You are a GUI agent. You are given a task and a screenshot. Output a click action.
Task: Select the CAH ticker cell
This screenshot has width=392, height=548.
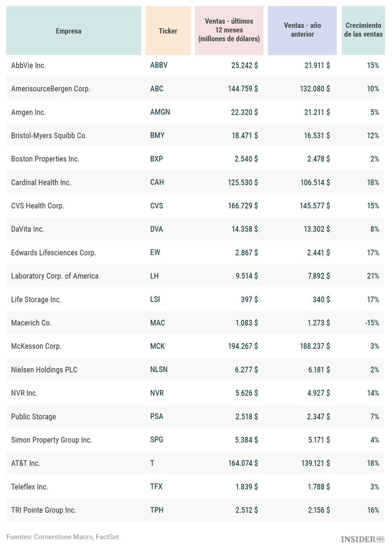pyautogui.click(x=157, y=182)
